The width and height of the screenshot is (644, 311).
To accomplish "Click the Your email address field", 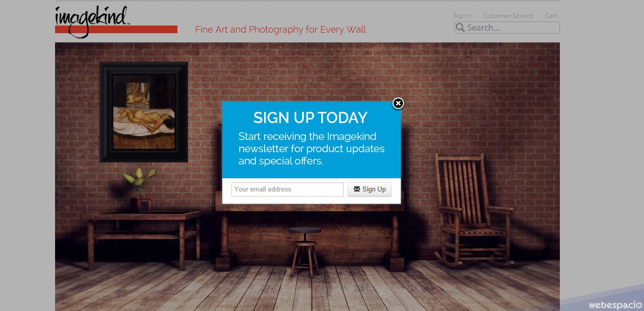I will (x=288, y=189).
